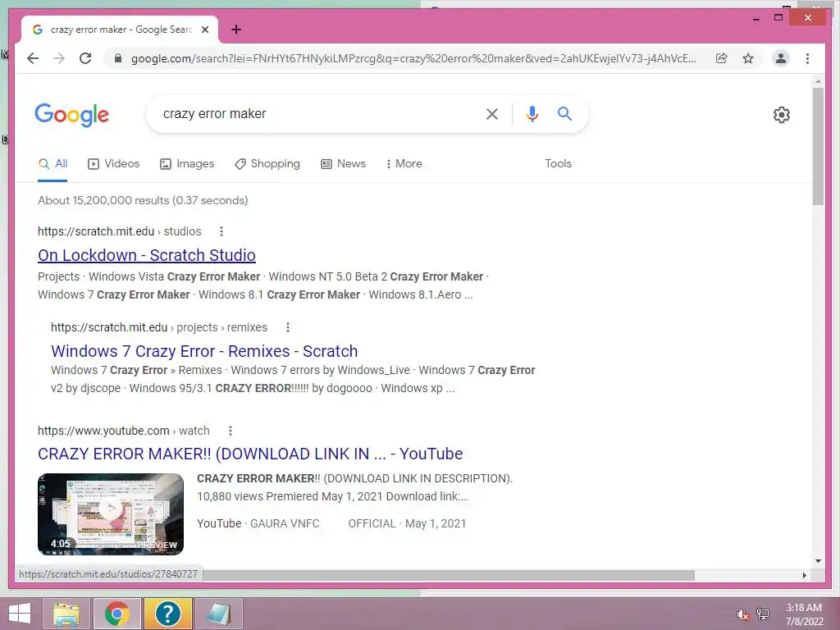This screenshot has height=630, width=840.
Task: Open the notepad-like taskbar app
Action: [218, 614]
